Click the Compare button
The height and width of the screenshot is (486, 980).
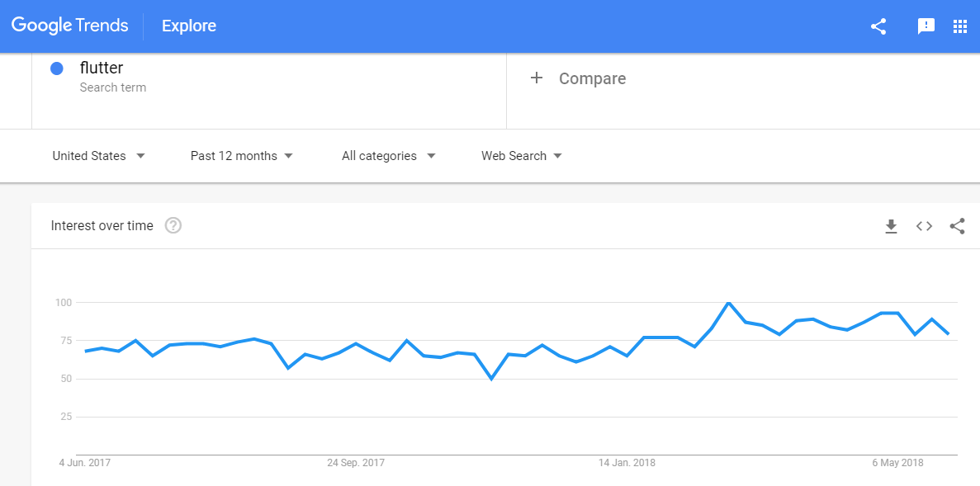coord(592,78)
